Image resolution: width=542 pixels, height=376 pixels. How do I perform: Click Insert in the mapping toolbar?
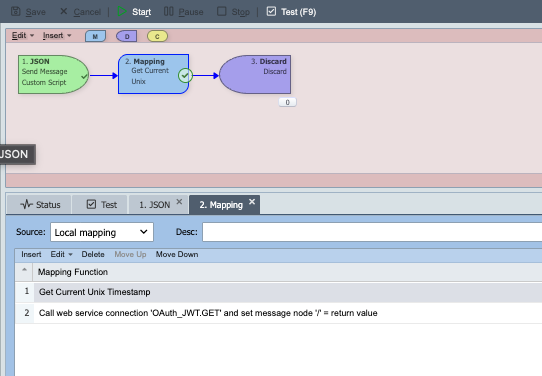tap(31, 254)
